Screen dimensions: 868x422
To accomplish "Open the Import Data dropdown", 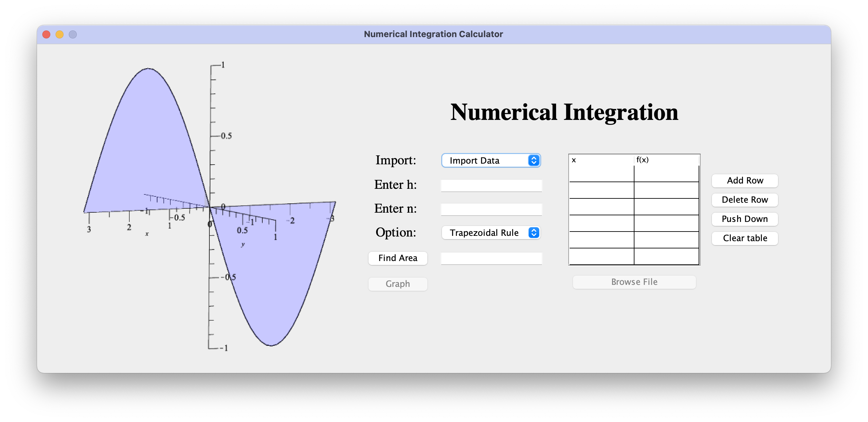I will tap(485, 161).
